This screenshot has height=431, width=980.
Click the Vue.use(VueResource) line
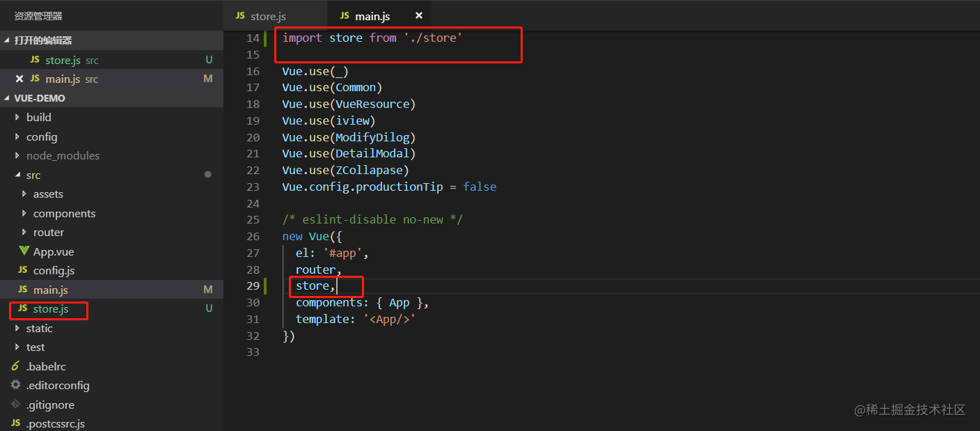pyautogui.click(x=349, y=104)
